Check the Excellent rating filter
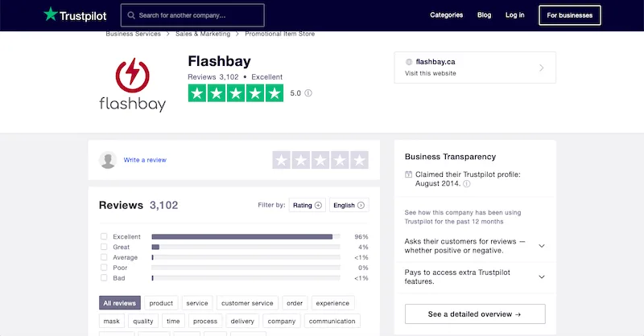The width and height of the screenshot is (644, 336). click(104, 236)
